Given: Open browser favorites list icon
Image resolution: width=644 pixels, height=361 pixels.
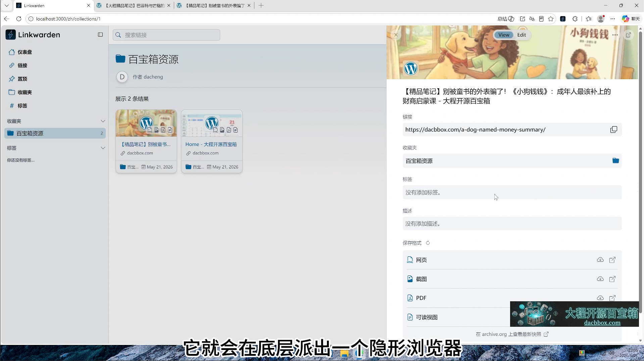Looking at the screenshot, I should click(x=589, y=19).
